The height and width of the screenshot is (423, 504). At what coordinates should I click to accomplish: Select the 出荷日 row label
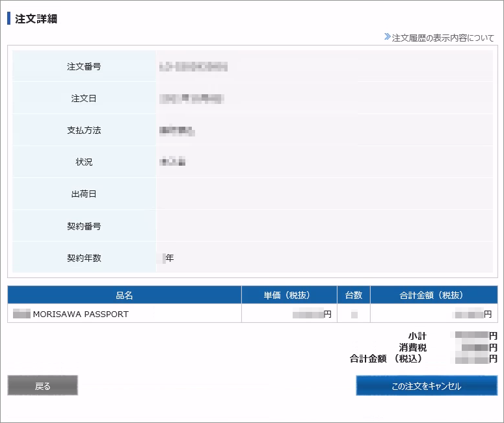84,194
